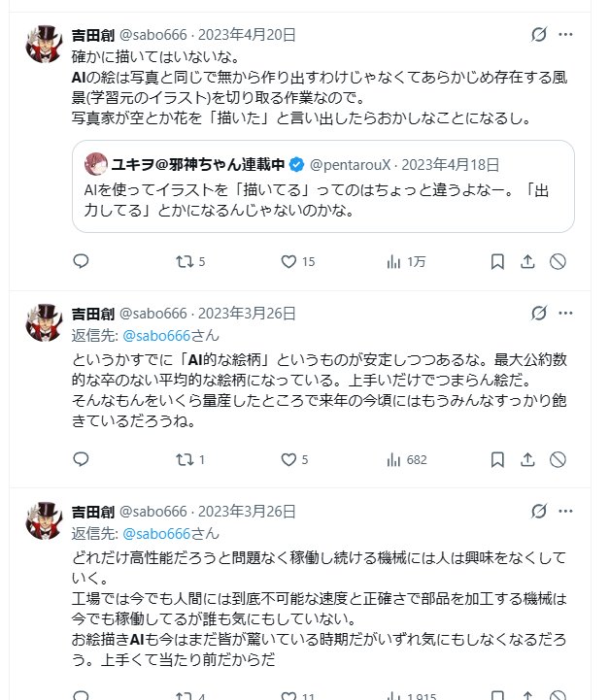Screen dimensions: 609x700
Task: Open more options on the どれだけ高性能 tweet
Action: [567, 511]
